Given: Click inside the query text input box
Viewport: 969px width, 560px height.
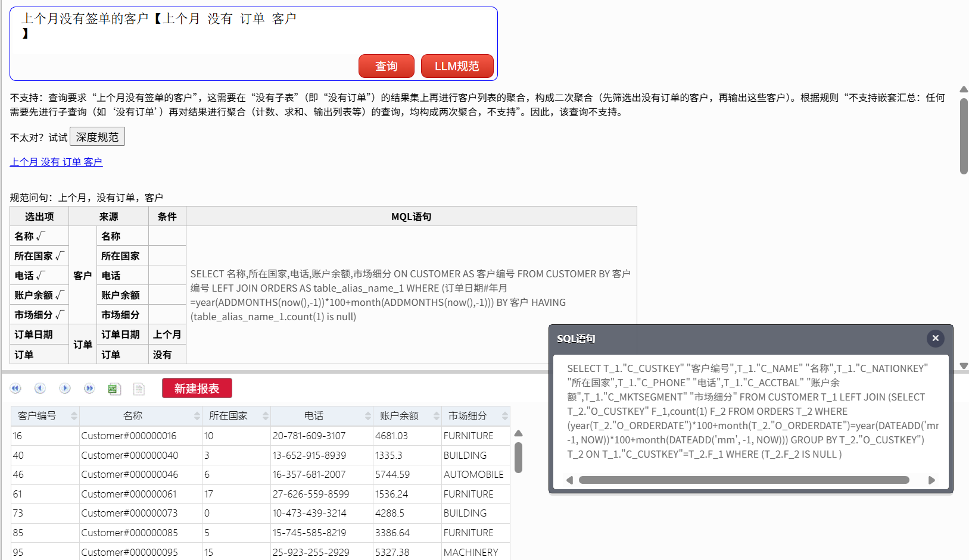Looking at the screenshot, I should [x=254, y=31].
